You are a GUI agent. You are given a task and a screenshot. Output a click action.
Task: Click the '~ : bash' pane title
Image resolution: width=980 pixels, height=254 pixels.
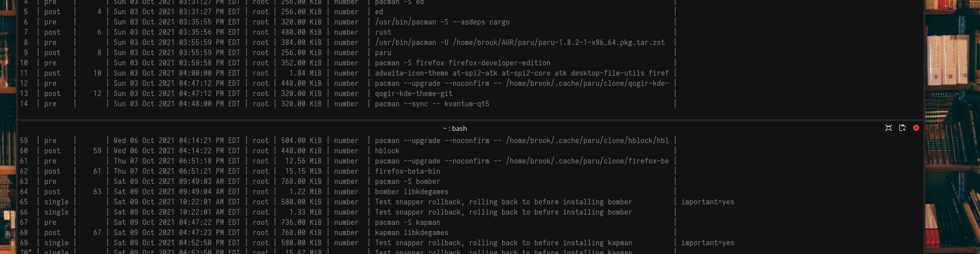455,128
